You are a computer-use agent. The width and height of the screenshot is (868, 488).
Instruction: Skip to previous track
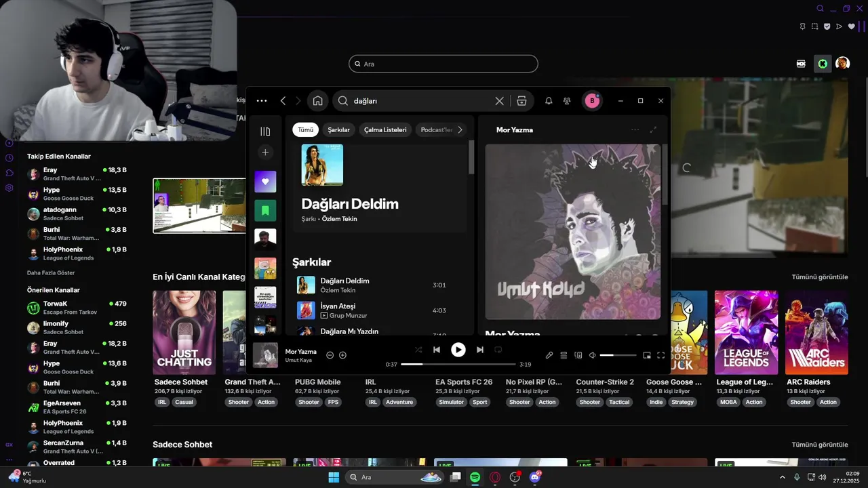pos(437,350)
